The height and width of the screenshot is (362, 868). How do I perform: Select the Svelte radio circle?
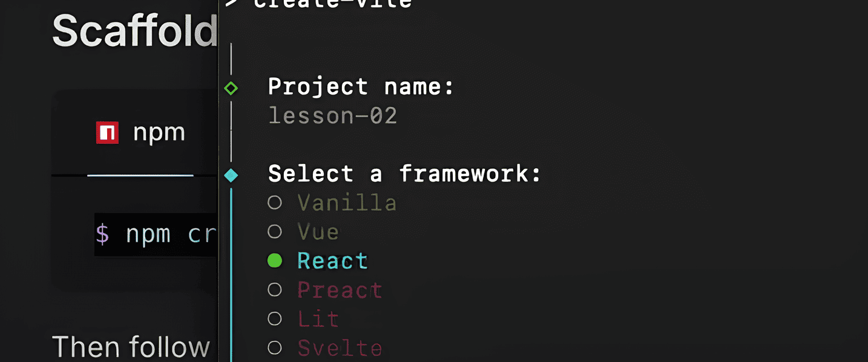(275, 347)
